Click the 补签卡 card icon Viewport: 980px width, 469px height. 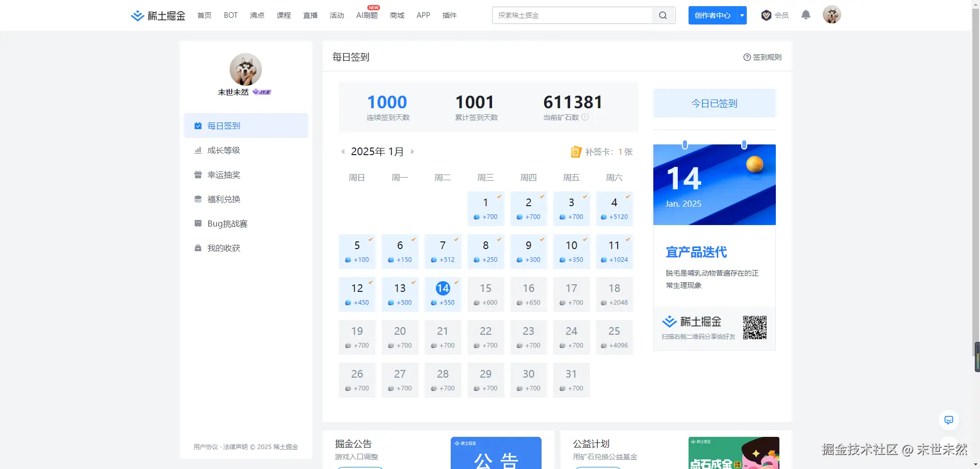pos(576,152)
